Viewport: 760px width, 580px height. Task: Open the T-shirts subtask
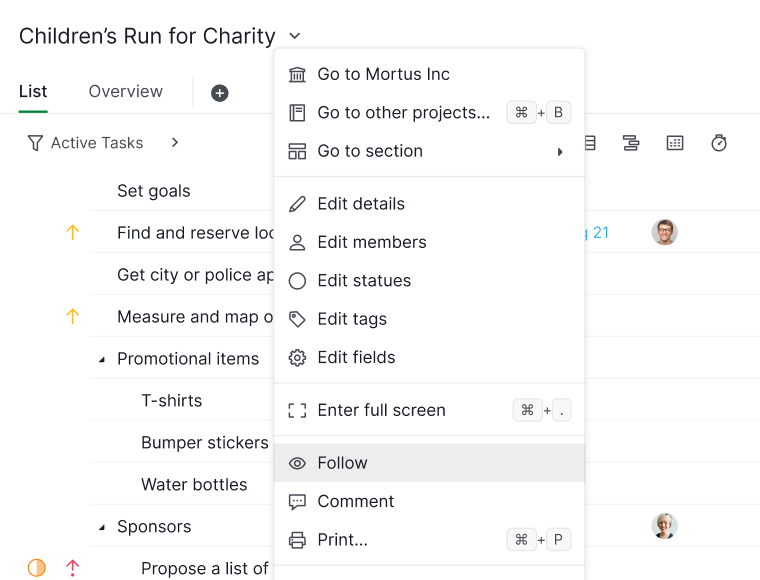tap(172, 401)
